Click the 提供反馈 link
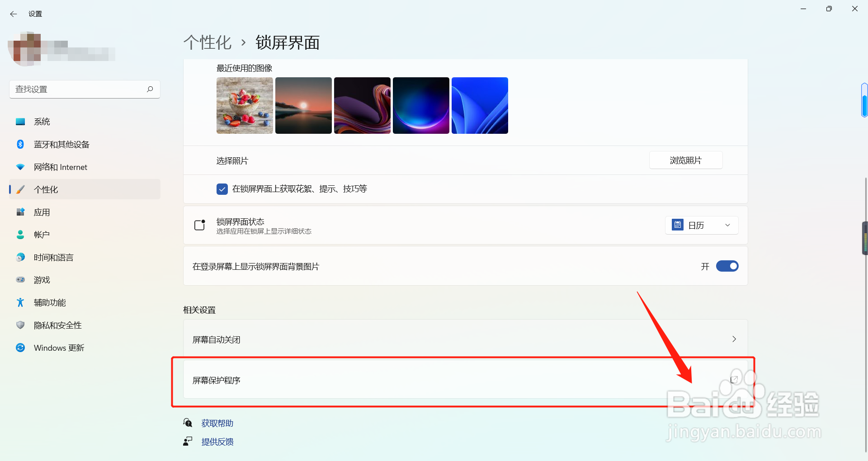The width and height of the screenshot is (868, 461). tap(217, 442)
